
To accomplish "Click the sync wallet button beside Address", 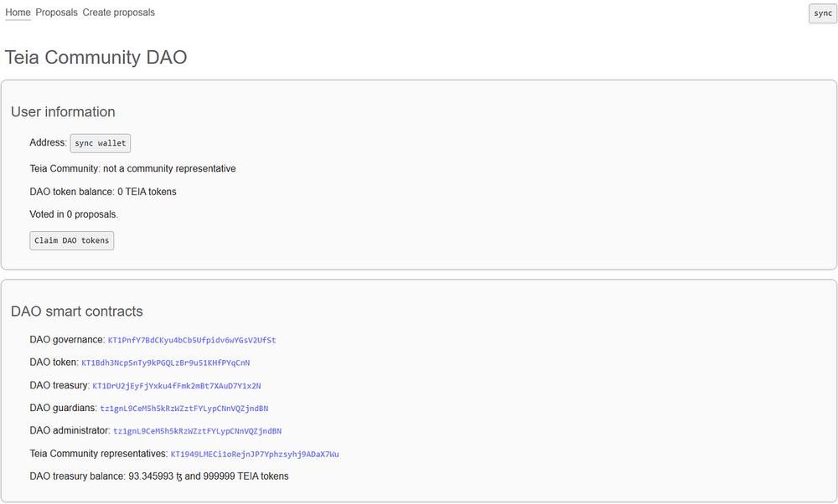I will click(x=100, y=143).
